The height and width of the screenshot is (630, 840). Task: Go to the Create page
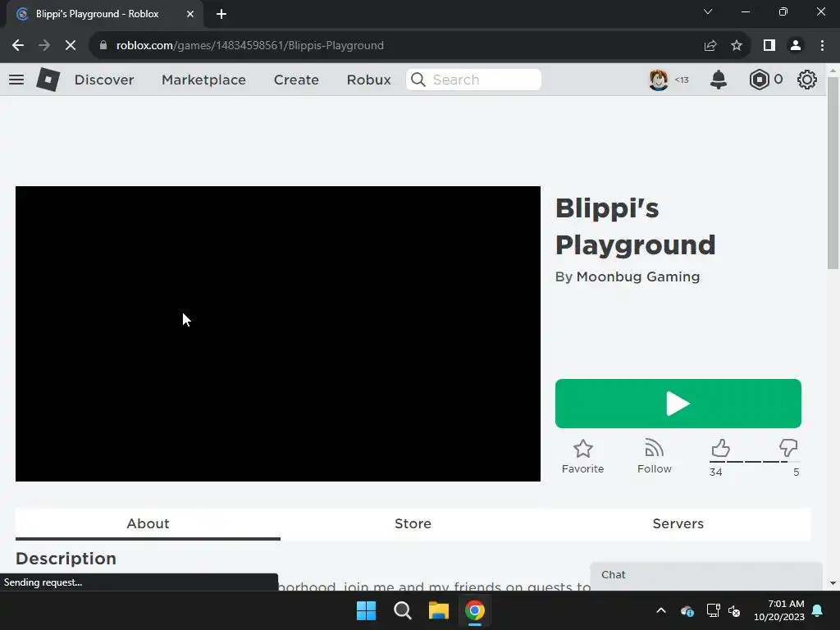tap(296, 80)
